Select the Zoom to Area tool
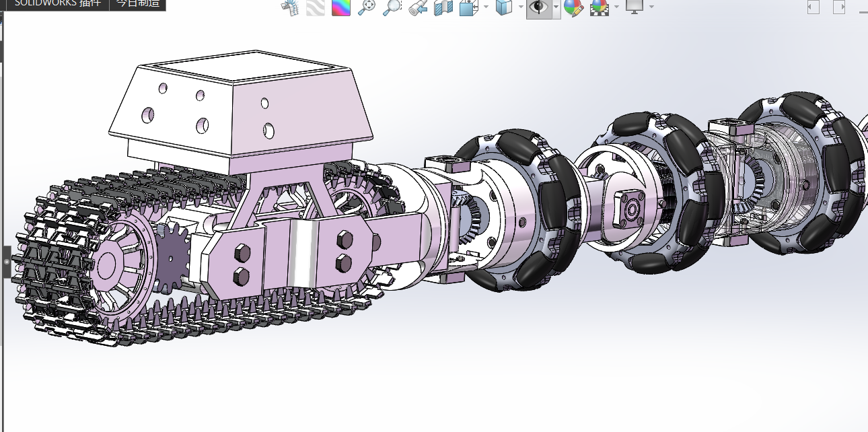Viewport: 868px width, 432px height. pyautogui.click(x=392, y=7)
